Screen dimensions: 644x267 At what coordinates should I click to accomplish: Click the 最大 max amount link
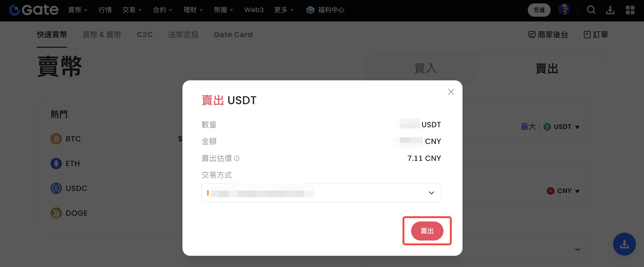[x=528, y=127]
